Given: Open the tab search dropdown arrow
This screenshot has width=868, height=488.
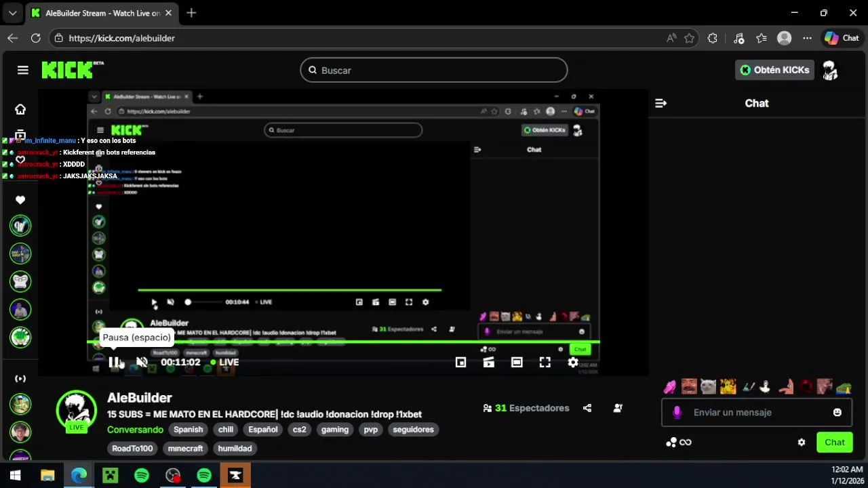Looking at the screenshot, I should coord(12,12).
